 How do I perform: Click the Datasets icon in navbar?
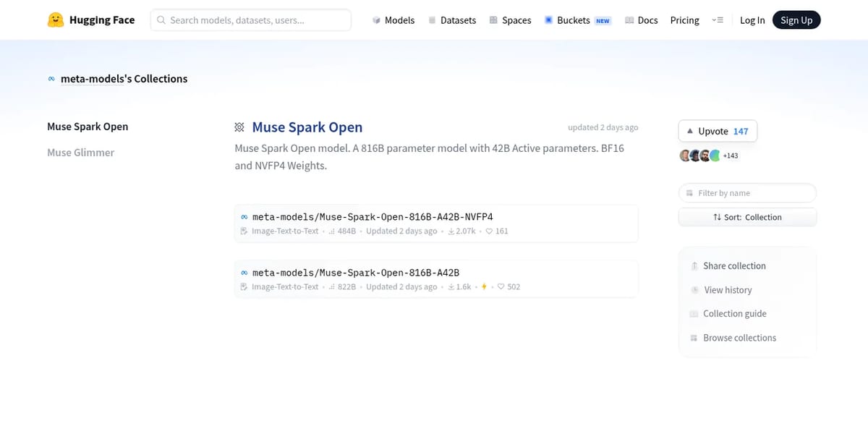click(x=432, y=20)
